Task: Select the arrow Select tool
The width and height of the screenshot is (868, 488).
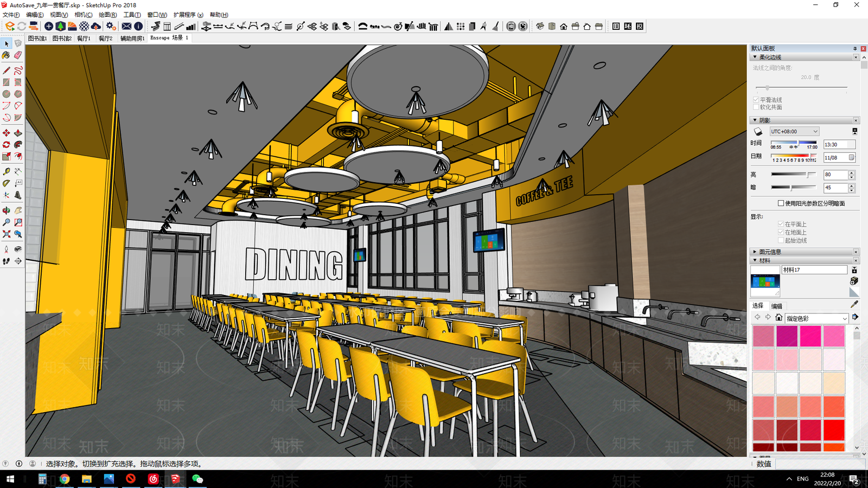Action: [x=7, y=43]
